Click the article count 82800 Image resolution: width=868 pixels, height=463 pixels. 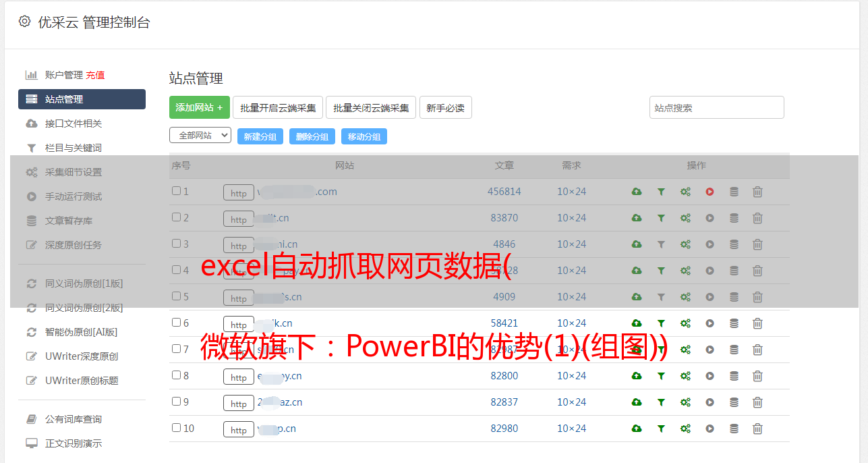504,376
